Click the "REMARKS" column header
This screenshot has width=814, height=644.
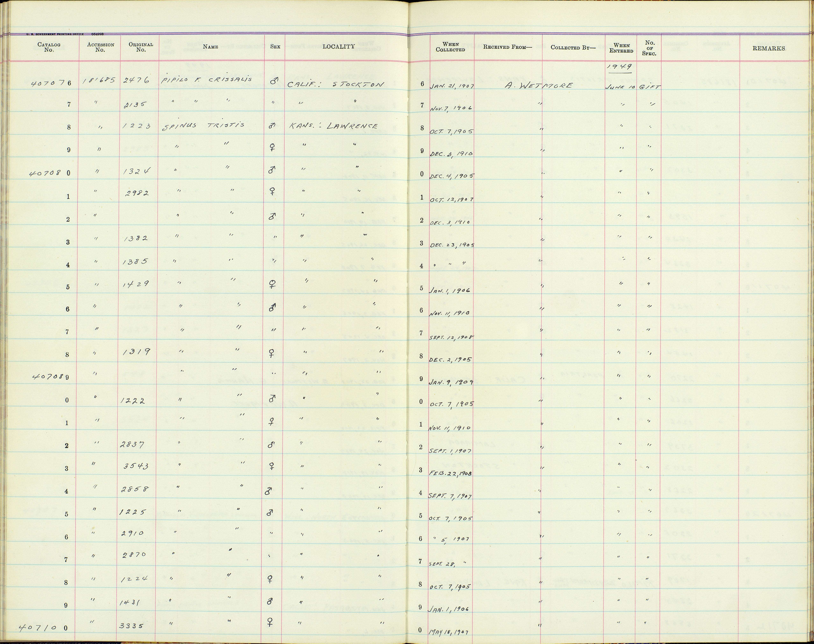(769, 48)
